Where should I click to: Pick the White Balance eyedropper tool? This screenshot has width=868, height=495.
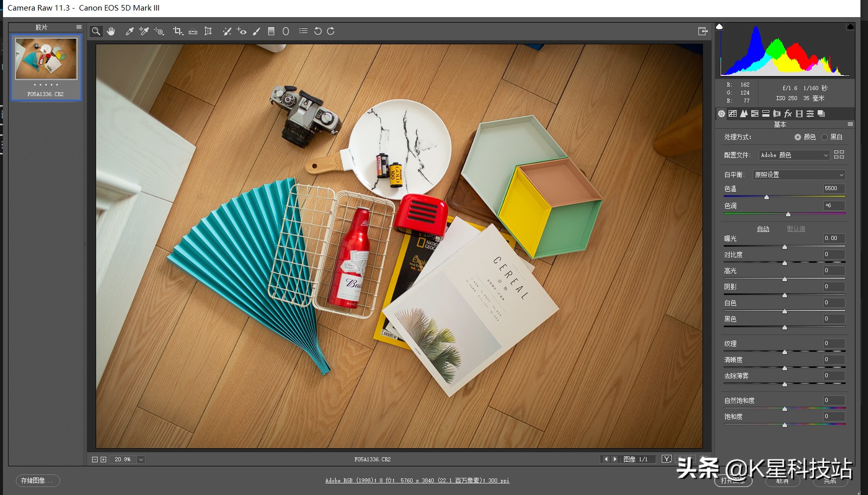pyautogui.click(x=129, y=31)
